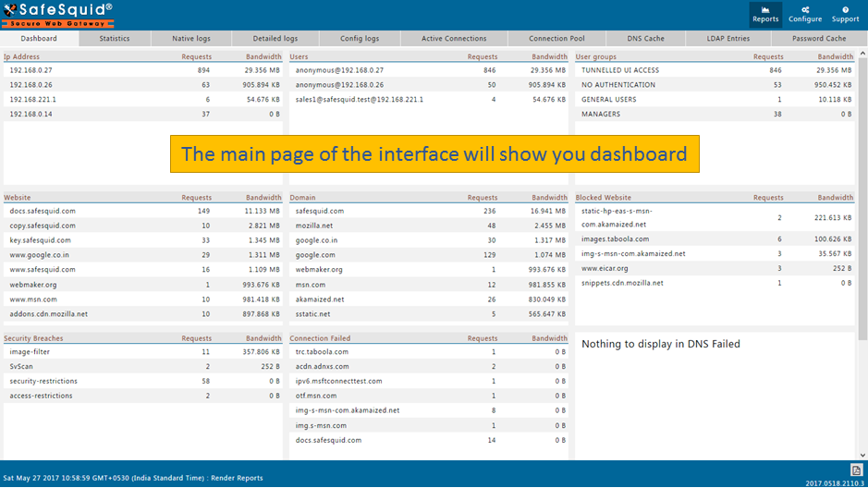Open the Configure section
This screenshot has width=868, height=488.
(x=805, y=15)
